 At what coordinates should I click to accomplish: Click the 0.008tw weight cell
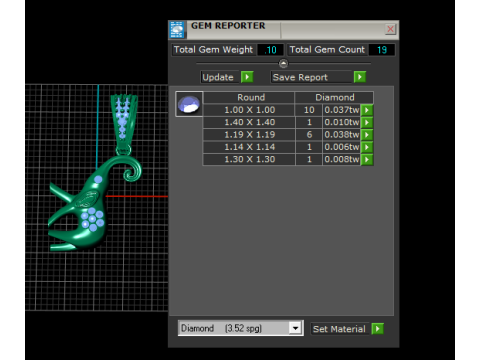[x=342, y=159]
